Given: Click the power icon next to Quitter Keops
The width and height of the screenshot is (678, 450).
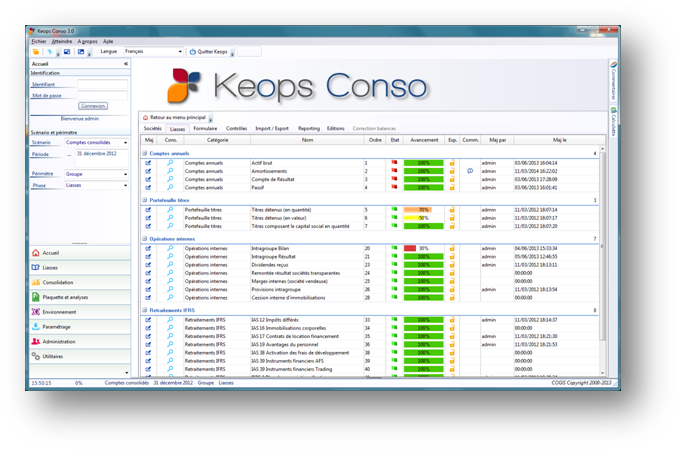Looking at the screenshot, I should pos(193,52).
